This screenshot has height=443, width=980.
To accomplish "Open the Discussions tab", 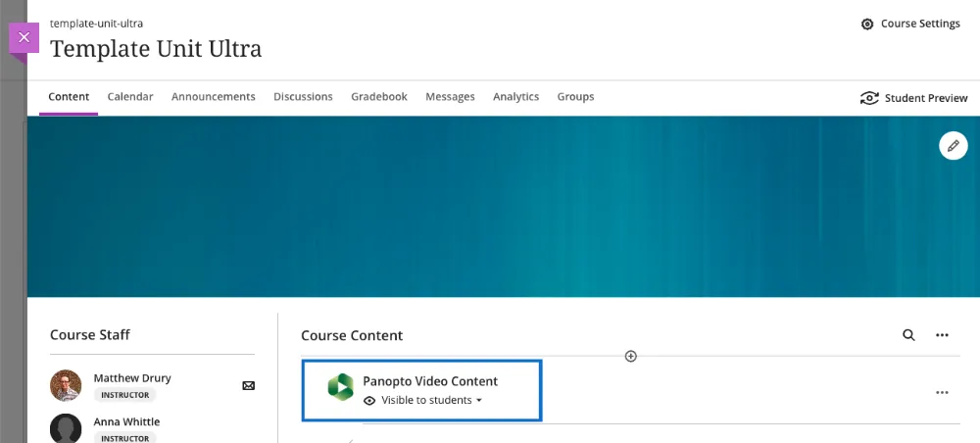I will [303, 97].
